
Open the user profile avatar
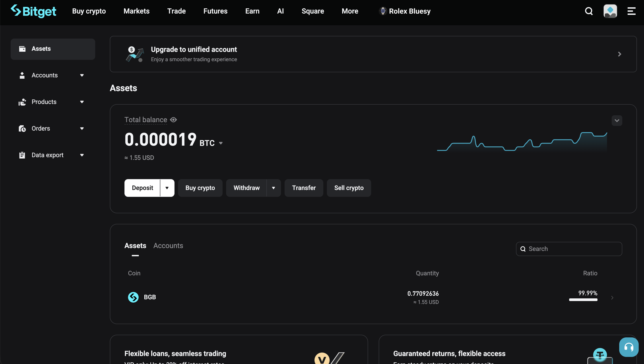coord(610,11)
